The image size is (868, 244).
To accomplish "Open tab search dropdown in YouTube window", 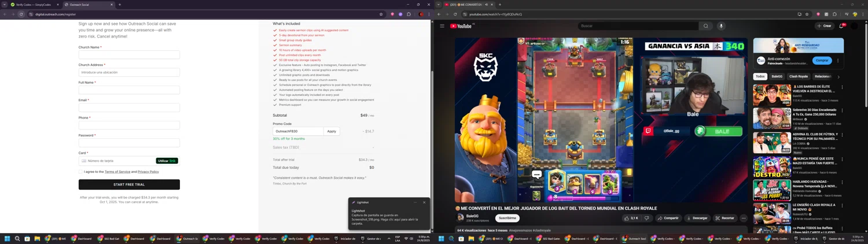I will (439, 5).
